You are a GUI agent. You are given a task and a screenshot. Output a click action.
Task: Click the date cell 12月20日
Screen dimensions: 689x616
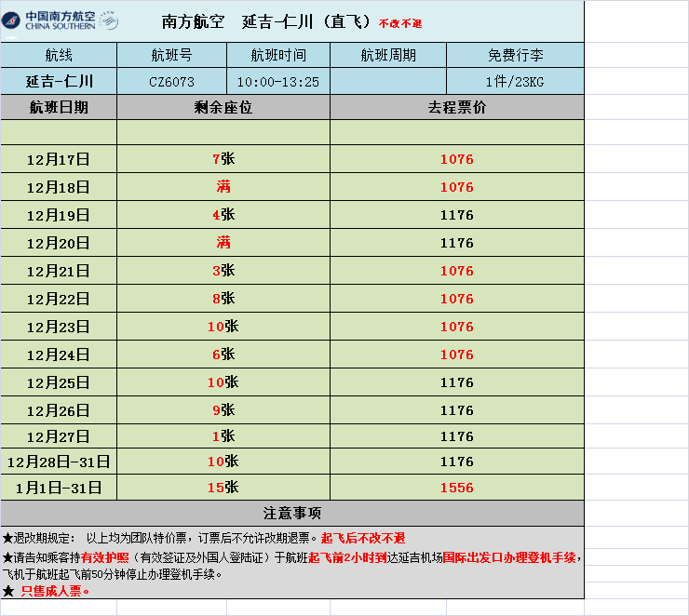coord(59,243)
